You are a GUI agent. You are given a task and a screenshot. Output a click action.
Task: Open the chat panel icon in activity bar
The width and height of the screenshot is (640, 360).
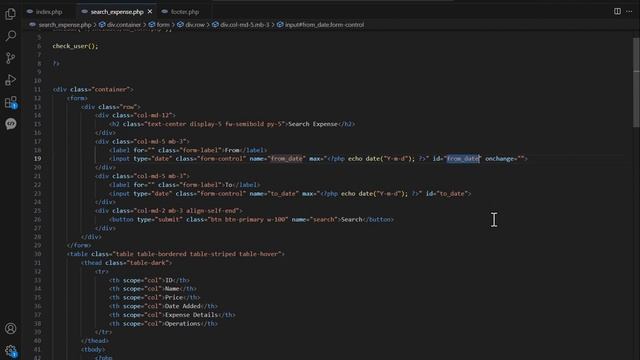[11, 124]
